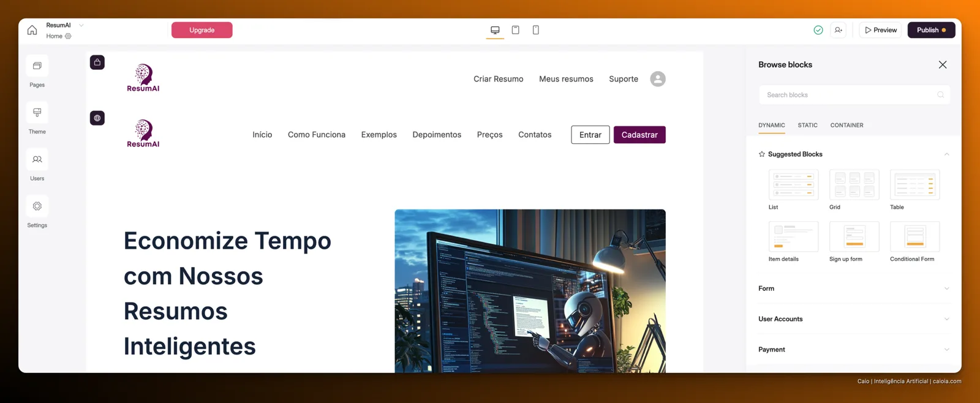The width and height of the screenshot is (980, 403).
Task: Switch to the CONTAINER blocks tab
Action: 846,125
